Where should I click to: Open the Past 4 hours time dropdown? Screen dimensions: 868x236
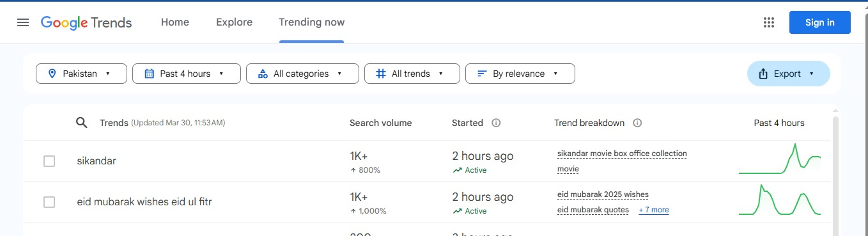coord(187,74)
